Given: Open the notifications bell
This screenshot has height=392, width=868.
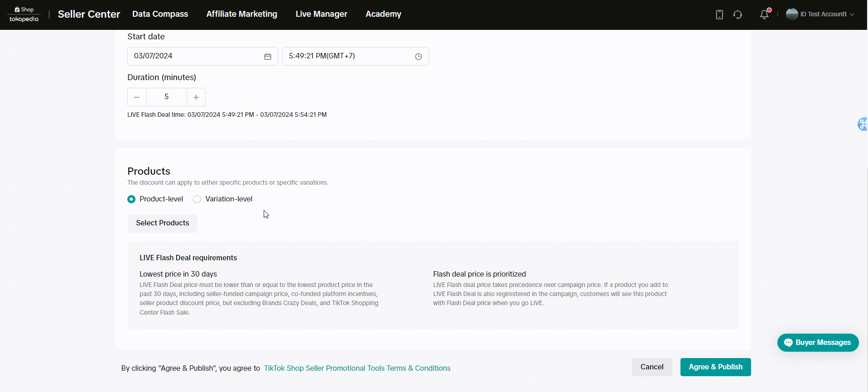Looking at the screenshot, I should [764, 14].
